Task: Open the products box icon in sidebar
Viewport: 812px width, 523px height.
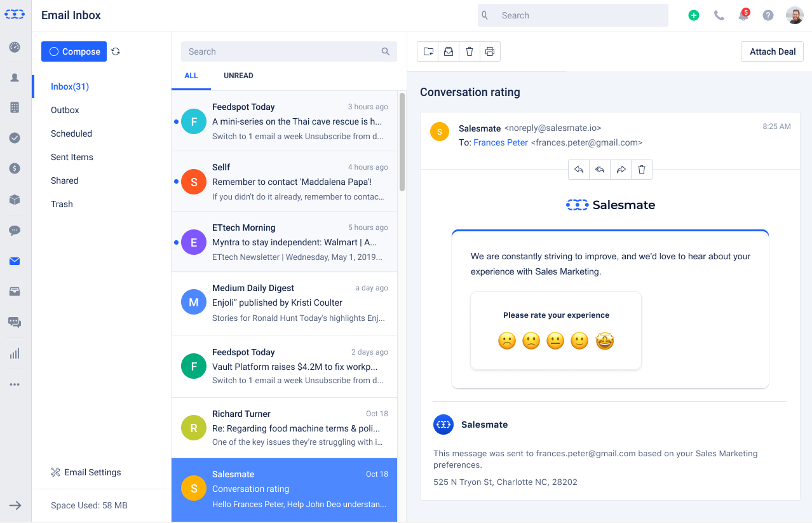Action: [15, 200]
